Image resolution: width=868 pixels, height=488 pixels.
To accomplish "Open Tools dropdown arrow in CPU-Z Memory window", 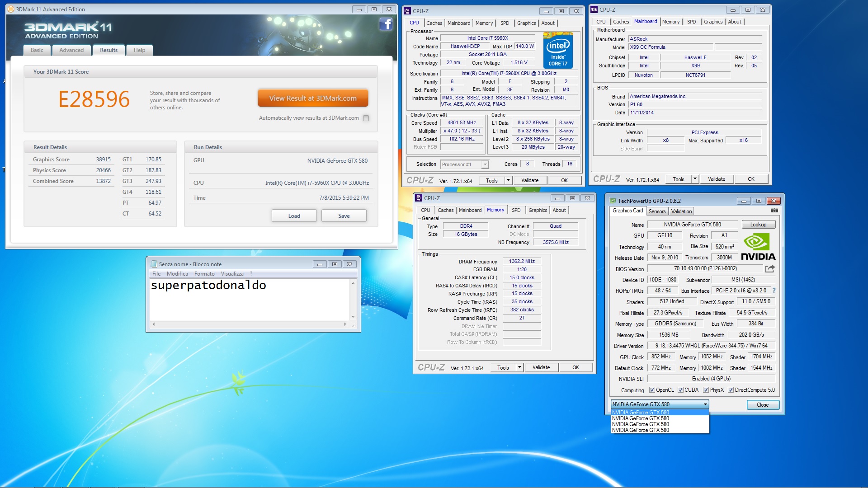I will pos(519,367).
